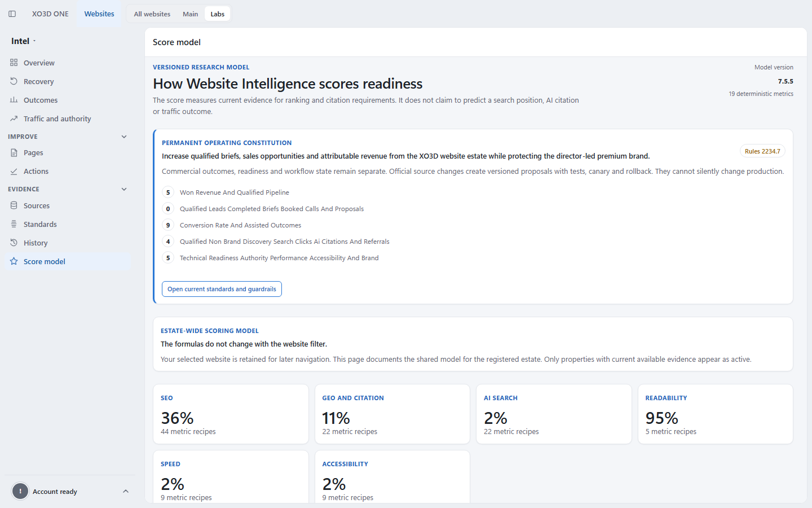Collapse the IMPROVE section
The height and width of the screenshot is (508, 812).
coord(124,137)
